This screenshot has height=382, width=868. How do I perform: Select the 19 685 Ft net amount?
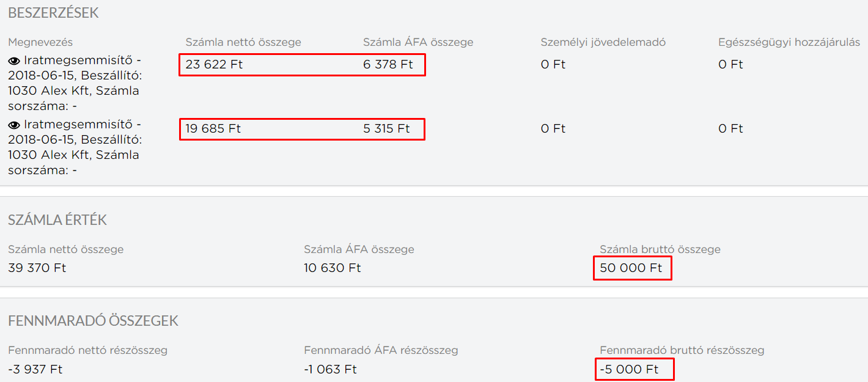pos(213,128)
